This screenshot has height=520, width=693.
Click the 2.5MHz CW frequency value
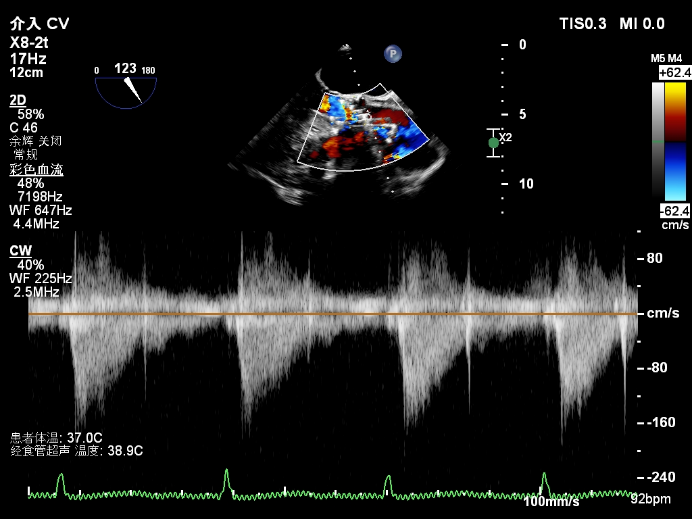36,292
